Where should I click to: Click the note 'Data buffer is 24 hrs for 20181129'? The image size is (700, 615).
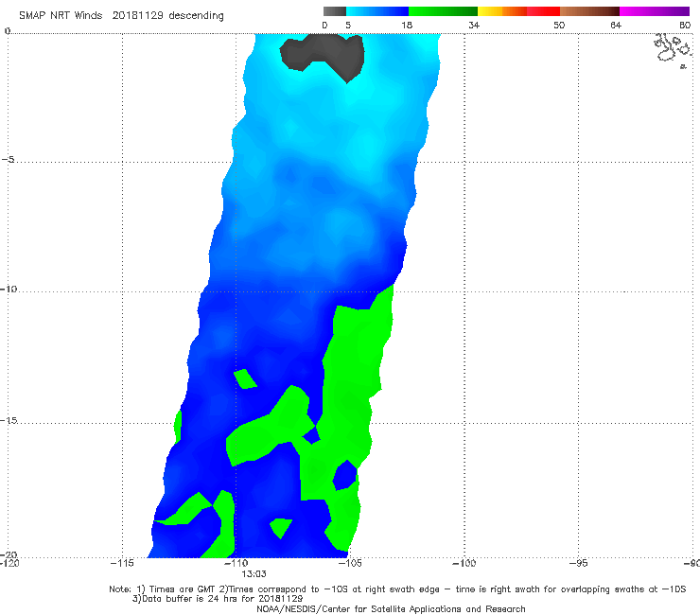[218, 599]
